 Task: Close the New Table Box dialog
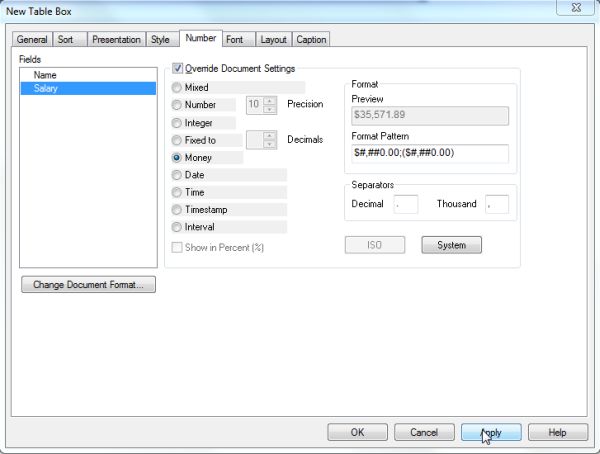click(x=576, y=7)
